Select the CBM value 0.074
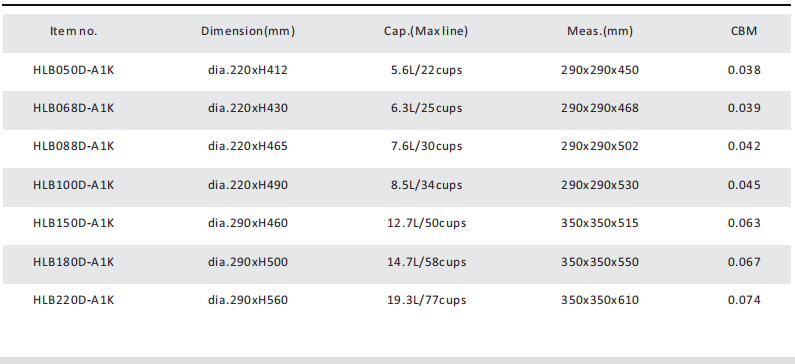This screenshot has width=795, height=364. tap(744, 300)
